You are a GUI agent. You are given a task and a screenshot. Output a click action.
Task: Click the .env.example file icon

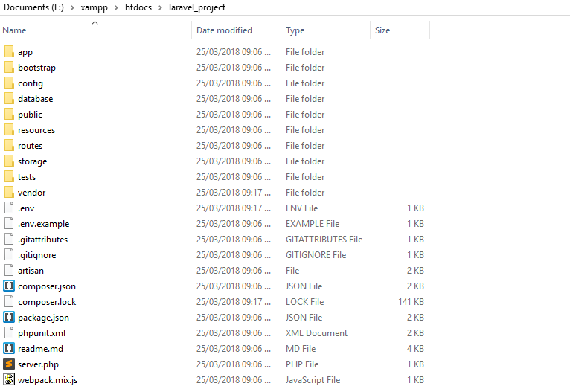pyautogui.click(x=9, y=223)
